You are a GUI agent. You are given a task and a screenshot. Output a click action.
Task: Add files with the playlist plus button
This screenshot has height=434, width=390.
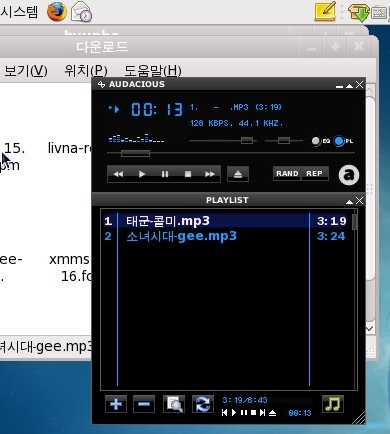[x=116, y=404]
